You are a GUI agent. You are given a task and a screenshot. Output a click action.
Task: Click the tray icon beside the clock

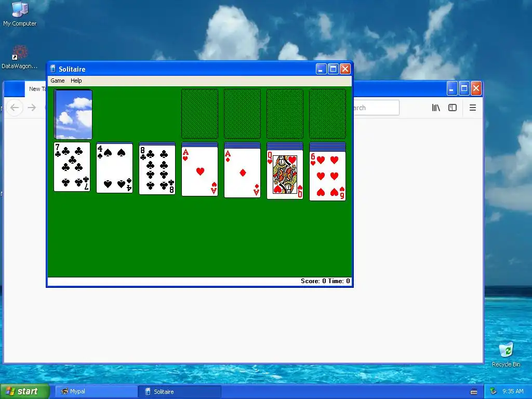[x=494, y=391]
